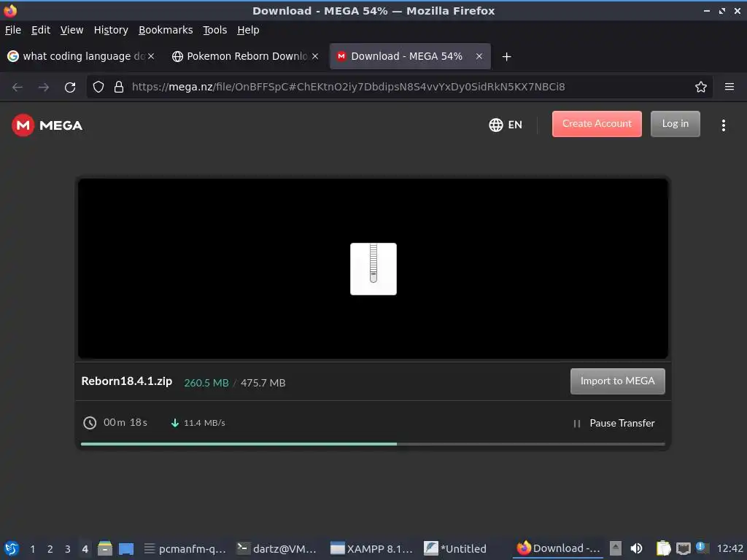
Task: Click the 475.7 MB total size
Action: pyautogui.click(x=263, y=383)
